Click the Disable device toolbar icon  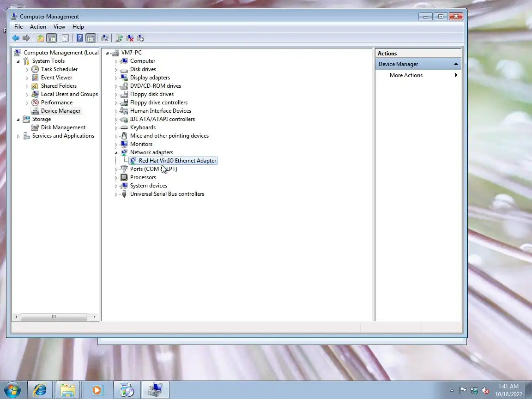[x=140, y=38]
